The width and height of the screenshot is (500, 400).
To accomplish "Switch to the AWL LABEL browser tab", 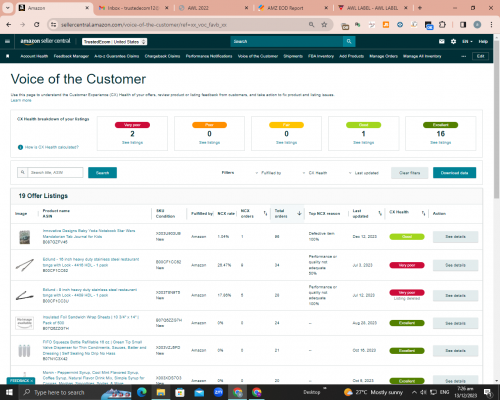I will pos(373,8).
